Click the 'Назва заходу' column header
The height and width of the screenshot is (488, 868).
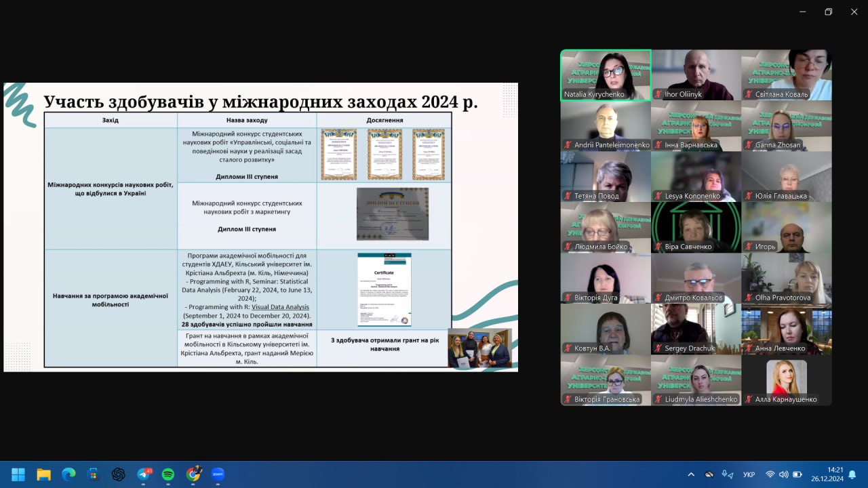[247, 120]
